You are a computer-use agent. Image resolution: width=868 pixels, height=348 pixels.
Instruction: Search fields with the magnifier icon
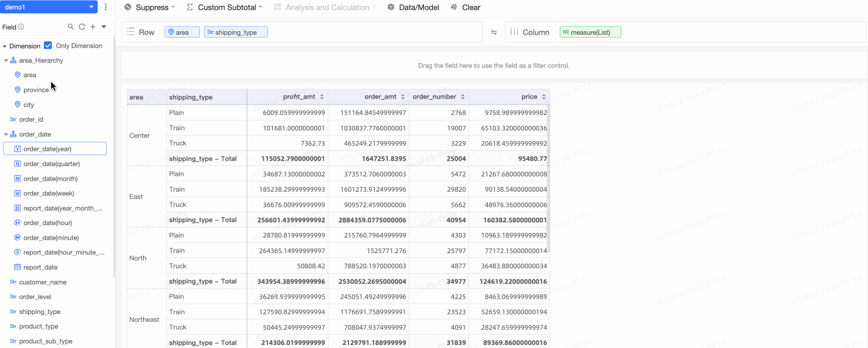[x=71, y=27]
